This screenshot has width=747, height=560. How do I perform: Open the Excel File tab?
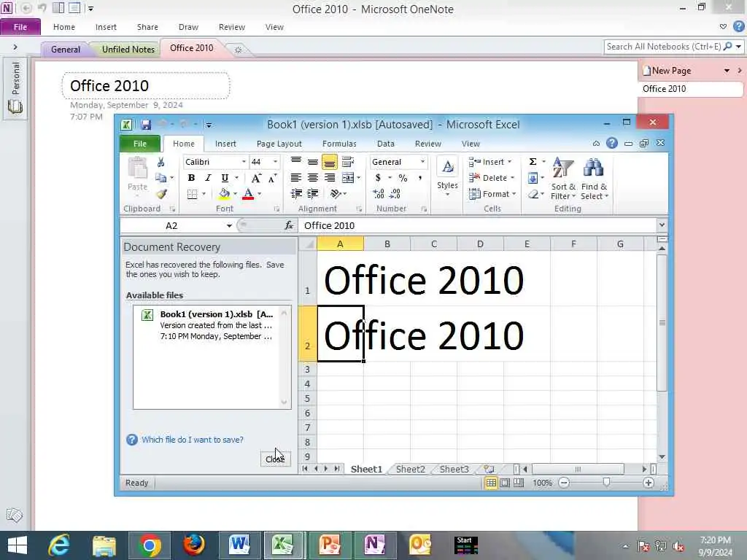click(140, 144)
